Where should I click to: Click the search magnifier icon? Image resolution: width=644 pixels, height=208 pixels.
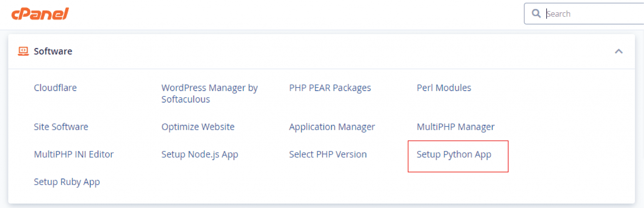[x=536, y=14]
